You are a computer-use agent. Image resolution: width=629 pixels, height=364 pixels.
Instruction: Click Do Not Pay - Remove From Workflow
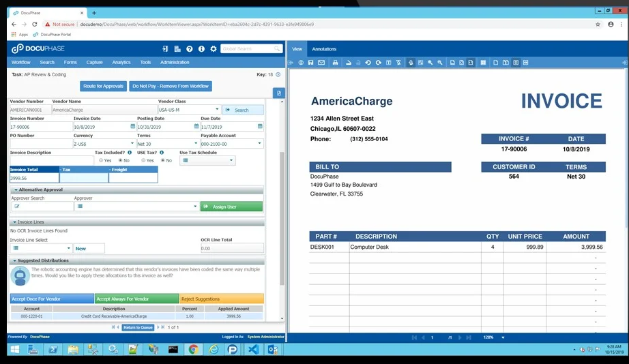[171, 86]
